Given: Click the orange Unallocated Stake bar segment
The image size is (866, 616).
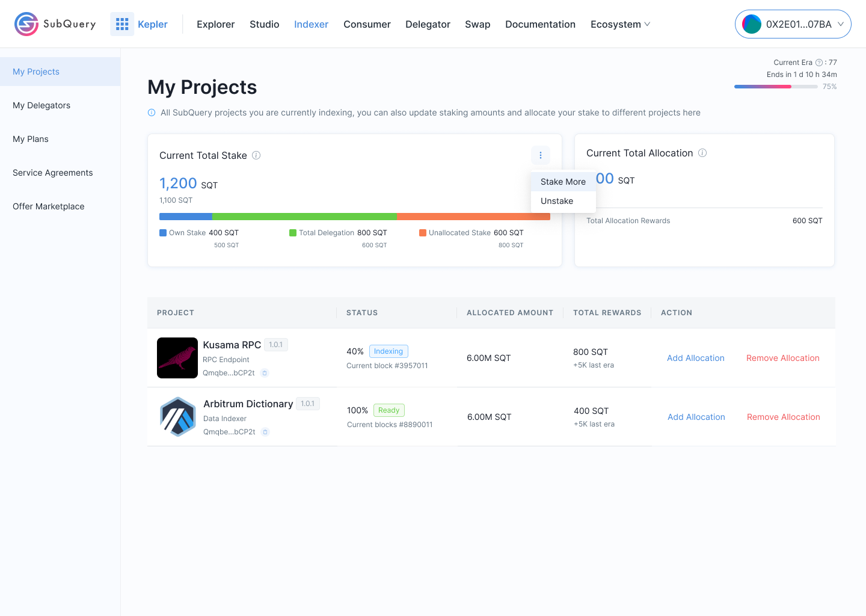Looking at the screenshot, I should point(473,217).
